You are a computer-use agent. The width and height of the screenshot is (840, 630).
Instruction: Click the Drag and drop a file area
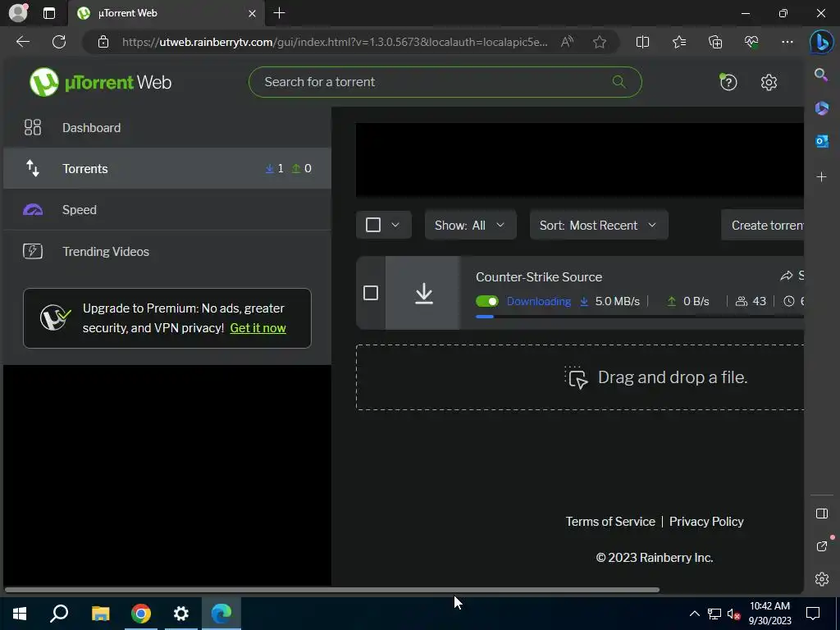click(x=580, y=377)
